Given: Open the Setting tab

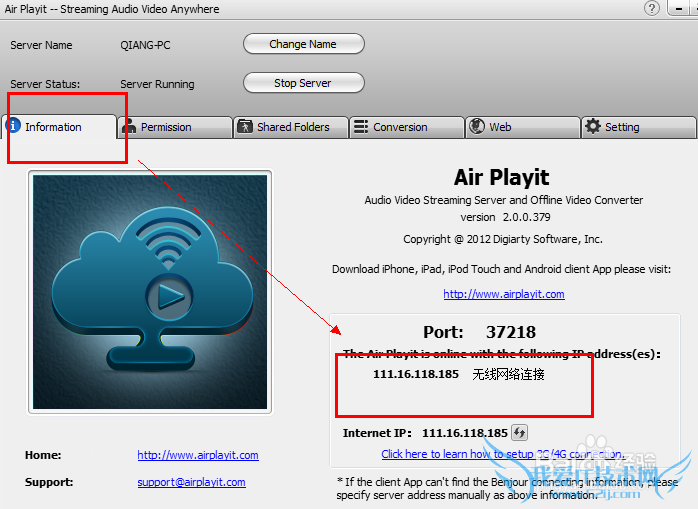Looking at the screenshot, I should coord(639,127).
